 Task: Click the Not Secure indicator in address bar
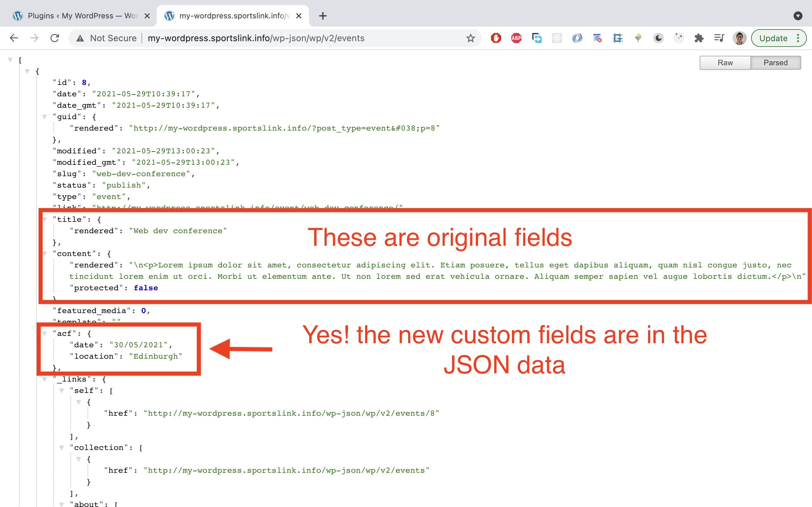(x=113, y=38)
